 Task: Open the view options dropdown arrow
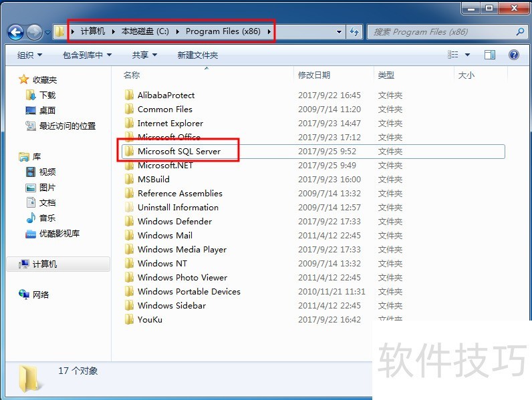[x=467, y=55]
